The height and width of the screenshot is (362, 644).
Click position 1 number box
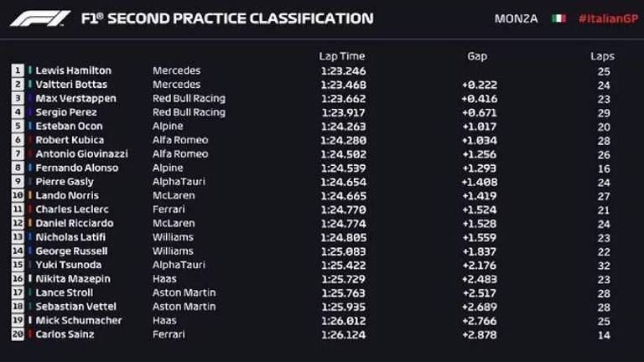tap(18, 70)
